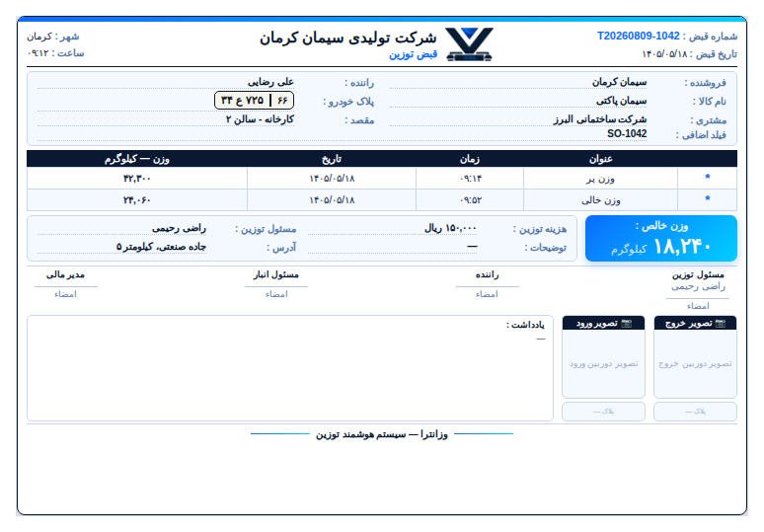
Task: Select the product name سیمان پاکتی
Action: [x=622, y=101]
